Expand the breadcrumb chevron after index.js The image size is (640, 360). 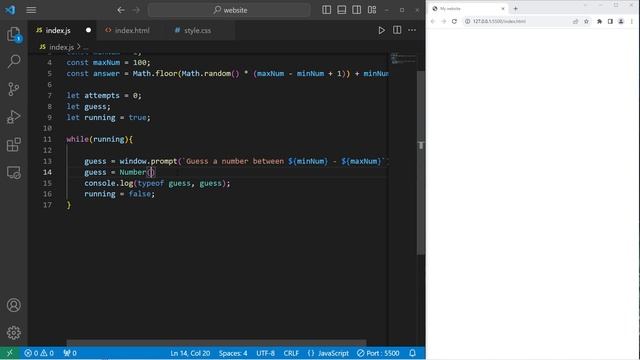[x=79, y=47]
